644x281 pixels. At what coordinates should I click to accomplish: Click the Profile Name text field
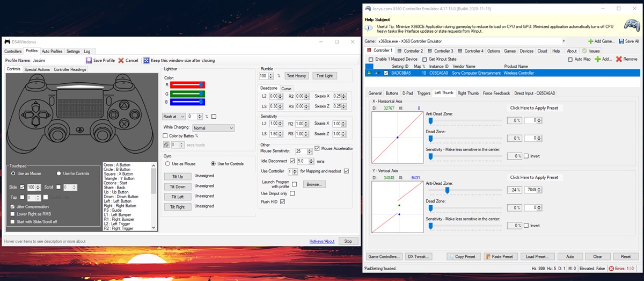coord(55,61)
